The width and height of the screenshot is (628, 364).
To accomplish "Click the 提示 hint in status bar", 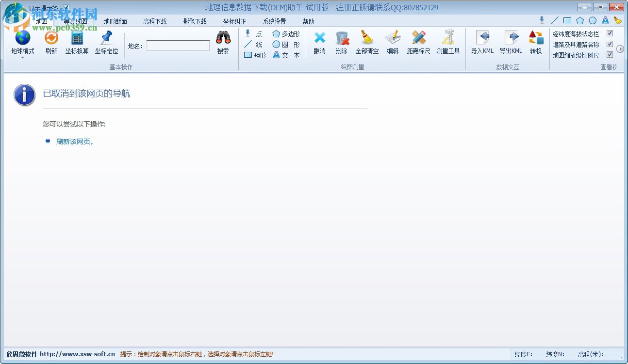I will tap(197, 354).
